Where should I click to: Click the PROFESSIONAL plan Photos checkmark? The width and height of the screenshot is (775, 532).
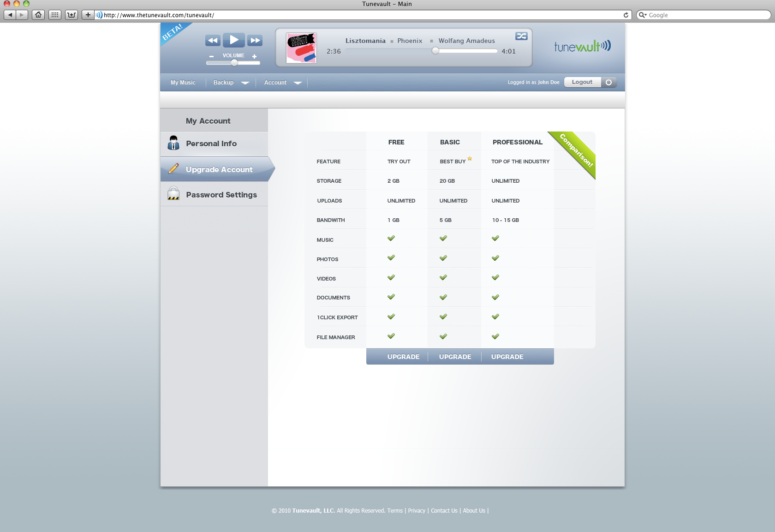tap(495, 258)
